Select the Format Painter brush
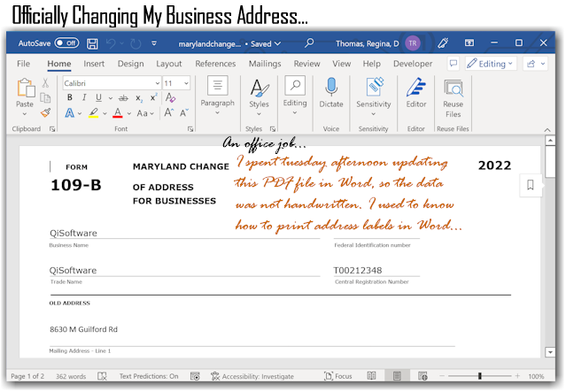Viewport: 566px width, 392px height. (45, 113)
